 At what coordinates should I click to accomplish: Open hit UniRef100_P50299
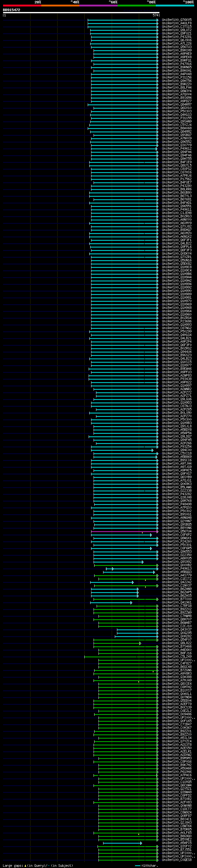[x=177, y=332]
